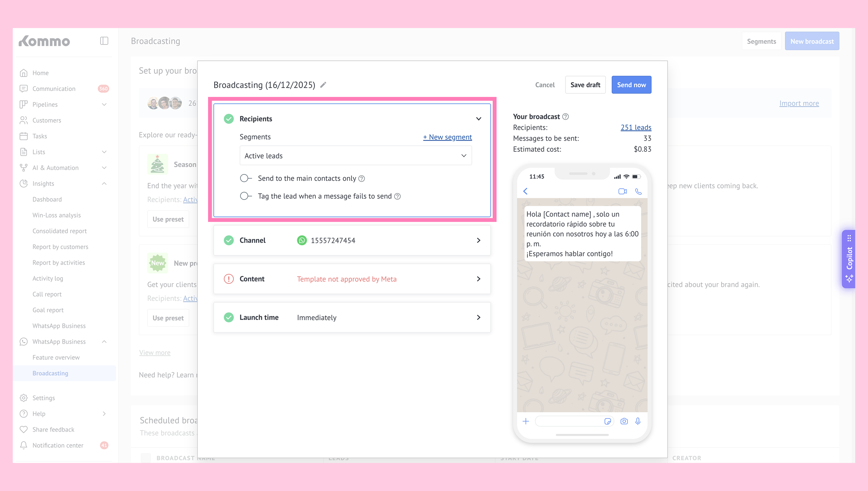The width and height of the screenshot is (868, 491).
Task: Click the phone call icon in preview
Action: click(x=638, y=191)
